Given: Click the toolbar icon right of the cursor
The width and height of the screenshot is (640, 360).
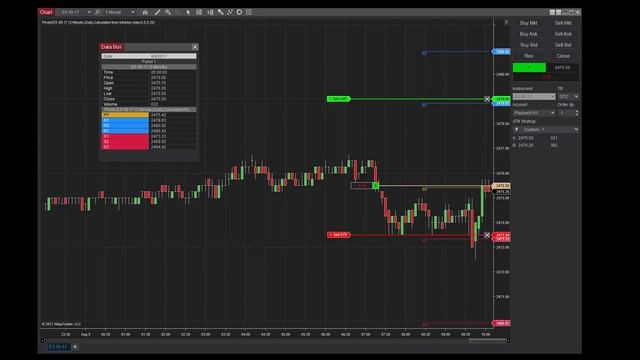Looking at the screenshot, I should tap(199, 12).
